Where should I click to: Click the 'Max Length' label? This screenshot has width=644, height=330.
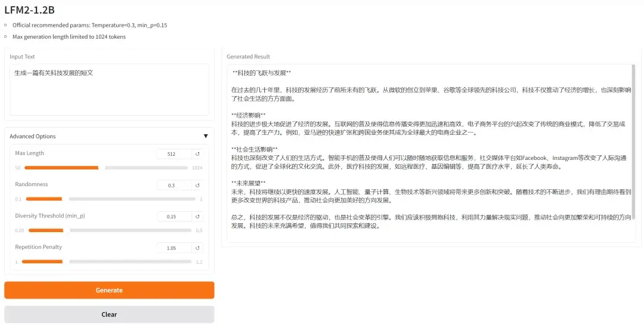(30, 153)
